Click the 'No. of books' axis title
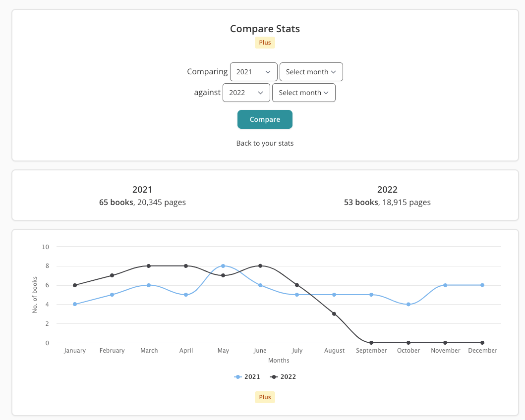Screen dimensions: 525x420 [x=35, y=295]
